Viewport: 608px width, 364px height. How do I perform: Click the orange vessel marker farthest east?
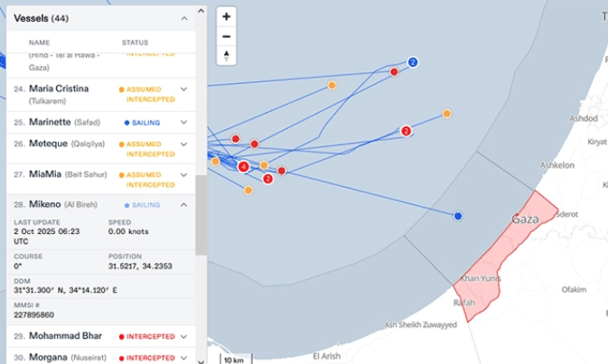446,114
